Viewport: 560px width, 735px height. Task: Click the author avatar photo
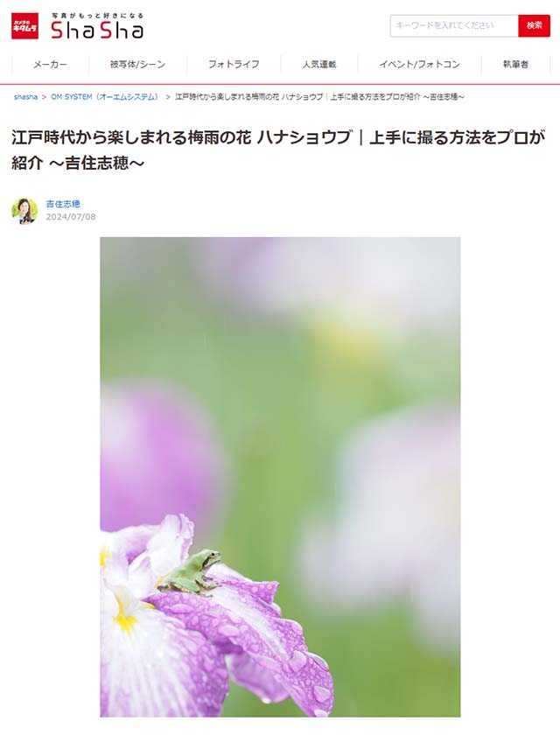pos(24,211)
